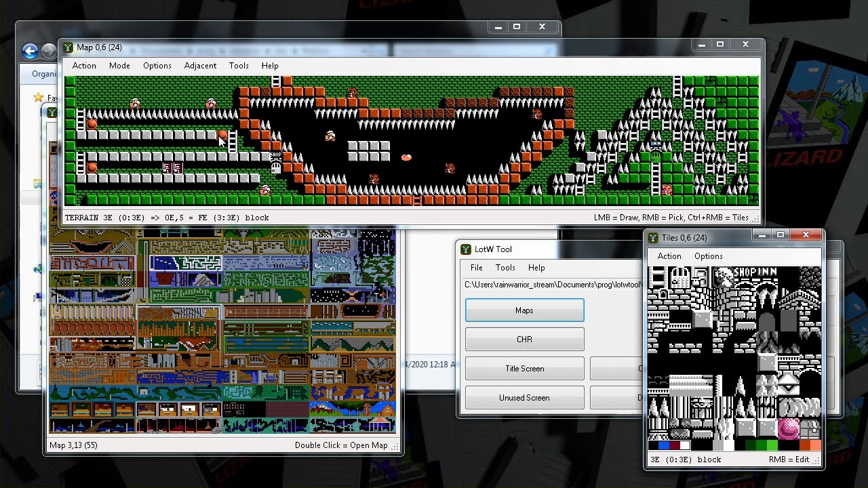This screenshot has width=868, height=488.
Task: Pick the gray palette swatch
Action: (x=718, y=445)
